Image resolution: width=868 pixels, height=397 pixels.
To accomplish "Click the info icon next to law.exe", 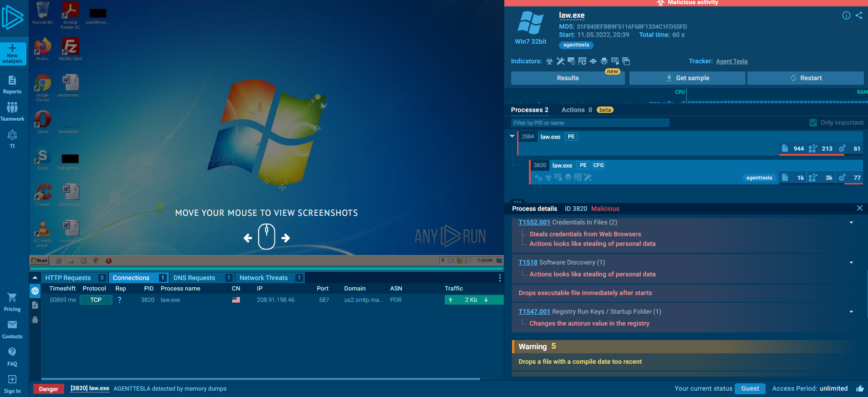I will click(x=846, y=15).
